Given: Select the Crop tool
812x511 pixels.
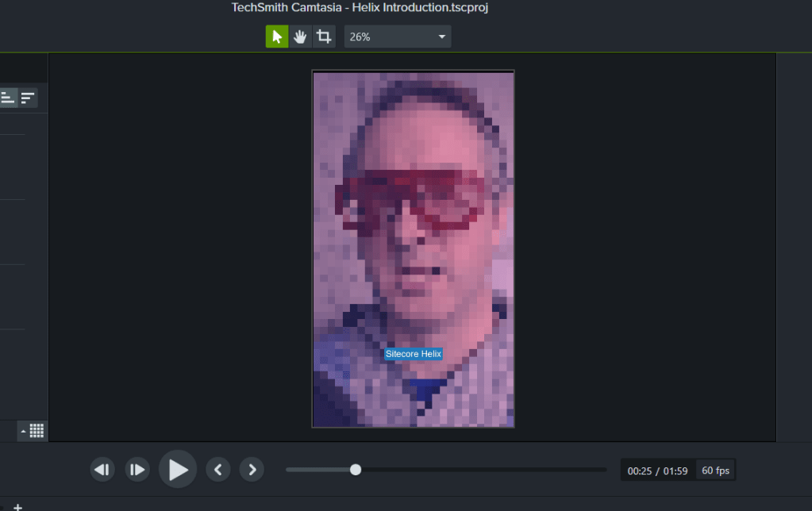Looking at the screenshot, I should click(323, 36).
